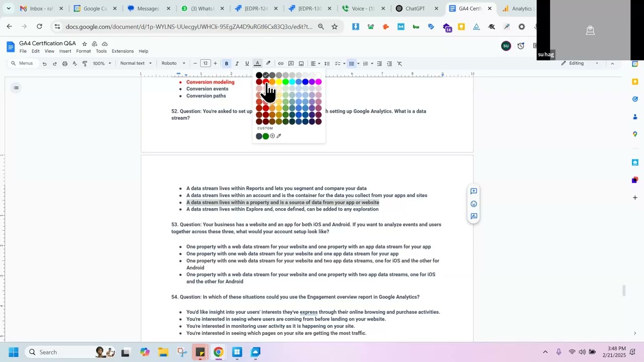Click the decrease indent icon
Screen dimensions: 644x362
(x=379, y=63)
